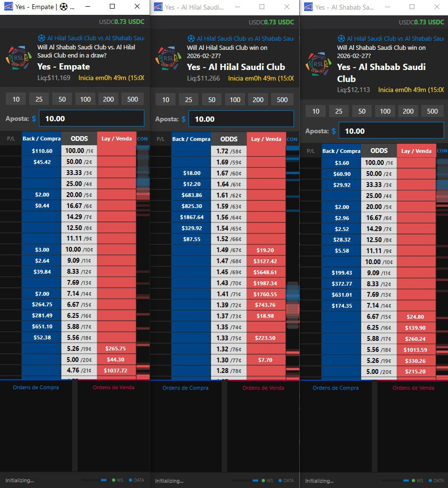
Task: Select the 100 stake preset in the Empate window
Action: [x=85, y=99]
